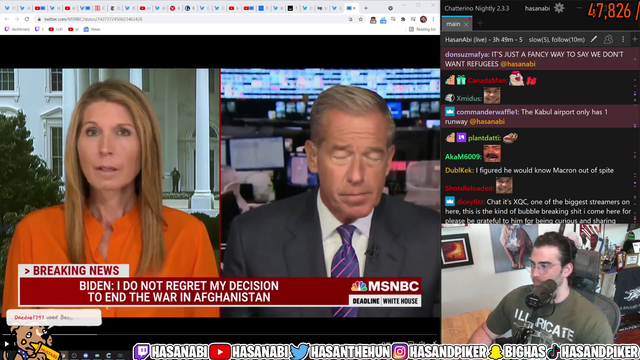Screen dimensions: 640x360
Task: Close the active browser tab
Action: click(x=354, y=8)
